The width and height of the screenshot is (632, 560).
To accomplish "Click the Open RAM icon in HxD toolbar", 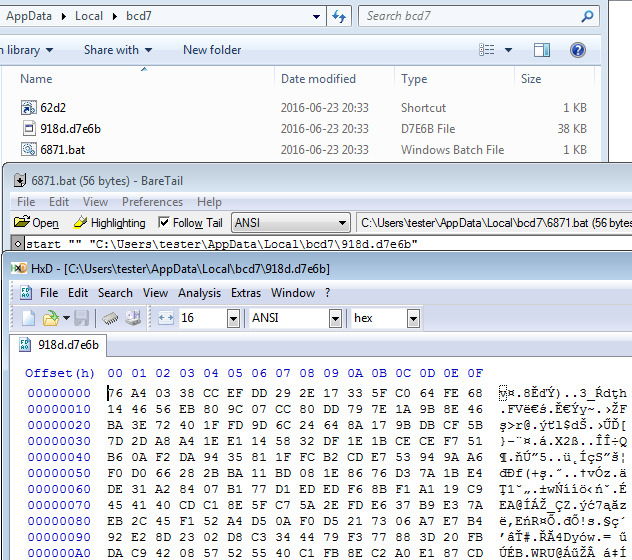I will 108,318.
